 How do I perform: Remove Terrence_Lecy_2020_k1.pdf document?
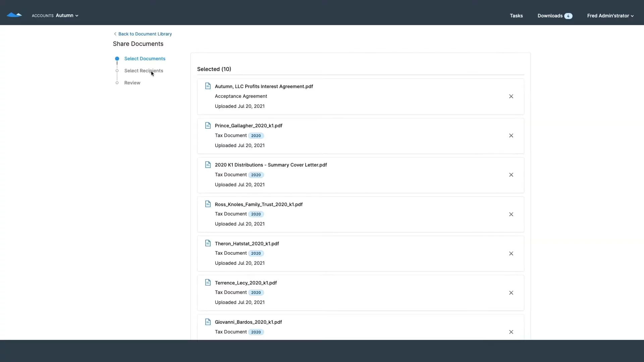tap(511, 293)
